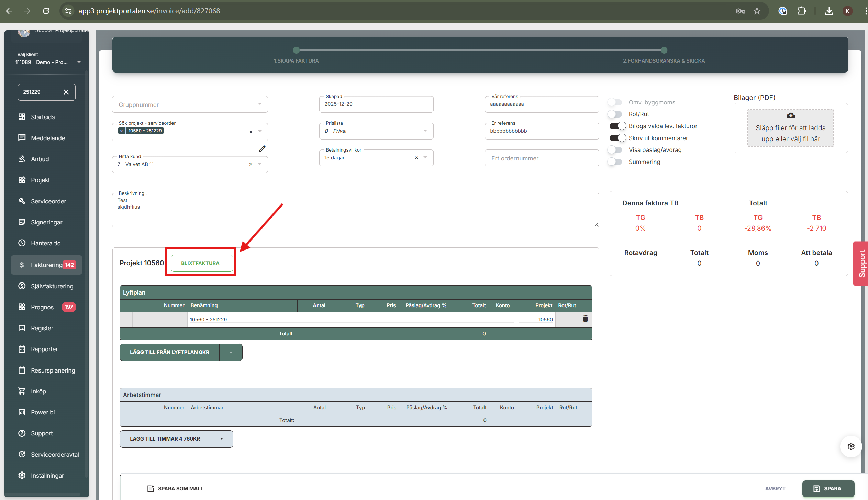Reload the page in the browser
Image resolution: width=868 pixels, height=500 pixels.
(x=46, y=11)
